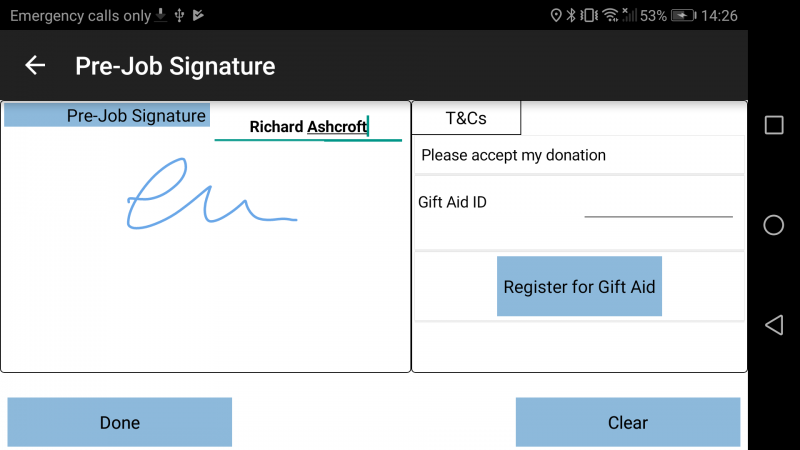Tap the location icon in status bar

[x=556, y=15]
